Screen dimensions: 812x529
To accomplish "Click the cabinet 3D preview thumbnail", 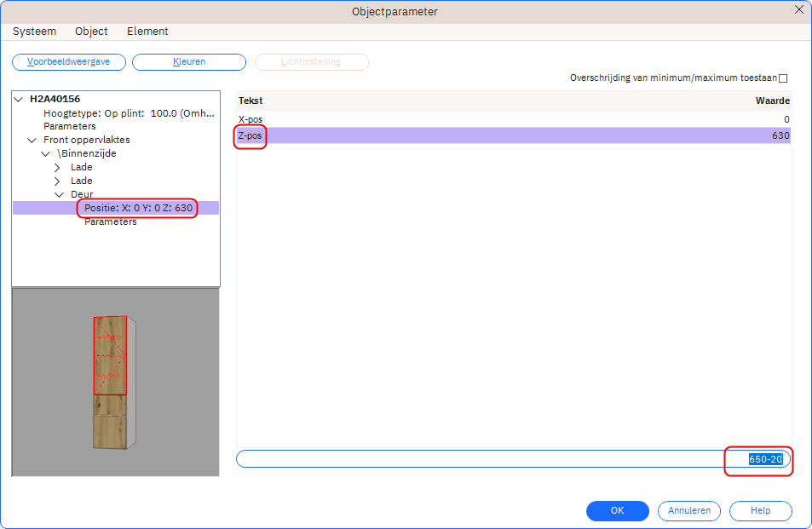I will [115, 382].
